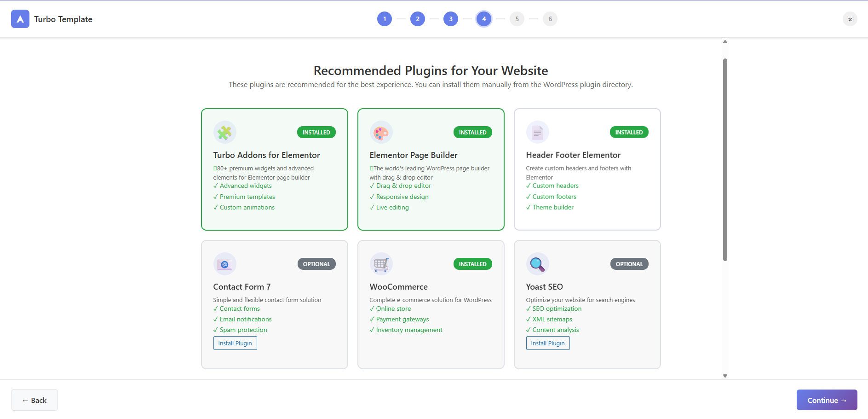Go to wizard step 3

[451, 19]
